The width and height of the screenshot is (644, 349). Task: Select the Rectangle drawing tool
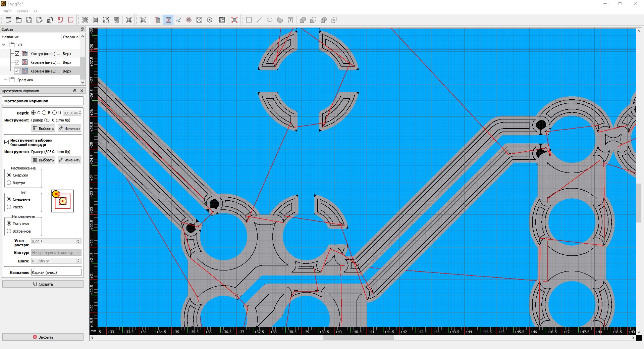pyautogui.click(x=249, y=20)
